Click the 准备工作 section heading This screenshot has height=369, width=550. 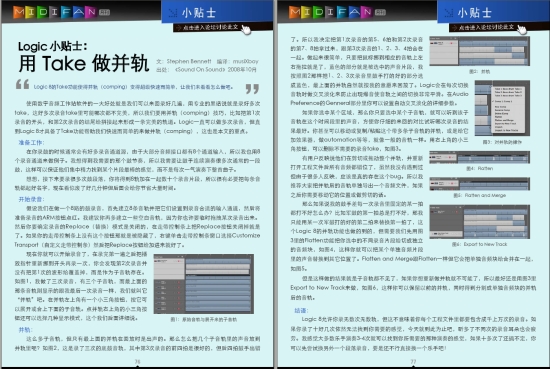[x=31, y=142]
